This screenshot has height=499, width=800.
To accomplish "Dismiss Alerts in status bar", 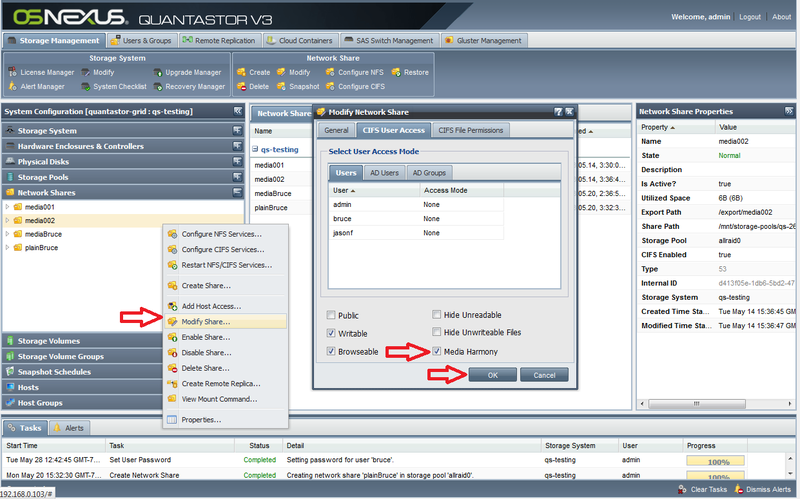I will [x=764, y=489].
